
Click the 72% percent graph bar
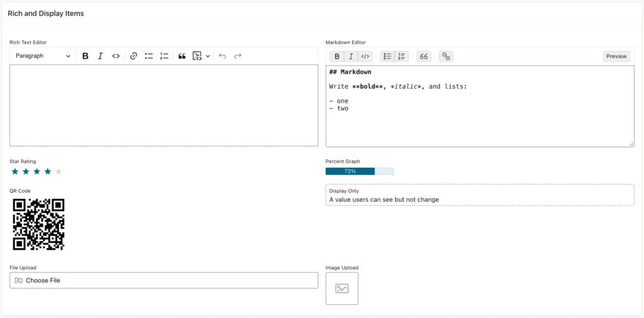360,171
